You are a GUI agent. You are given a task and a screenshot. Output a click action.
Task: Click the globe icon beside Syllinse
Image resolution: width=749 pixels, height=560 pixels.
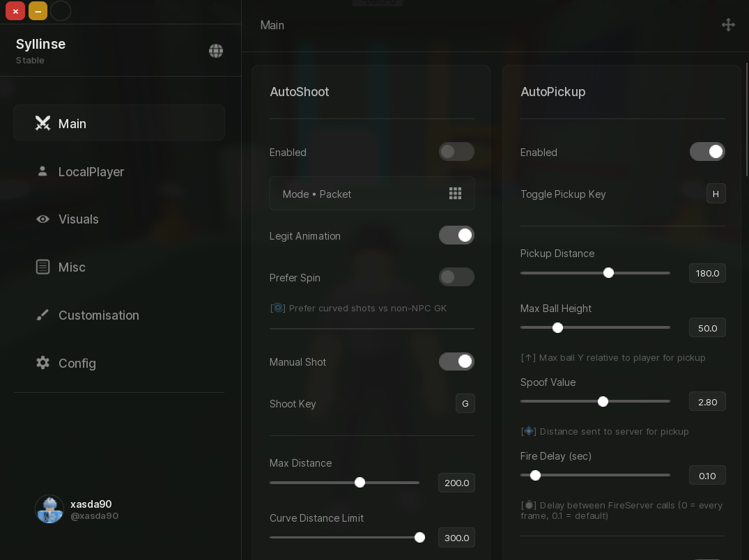(216, 51)
